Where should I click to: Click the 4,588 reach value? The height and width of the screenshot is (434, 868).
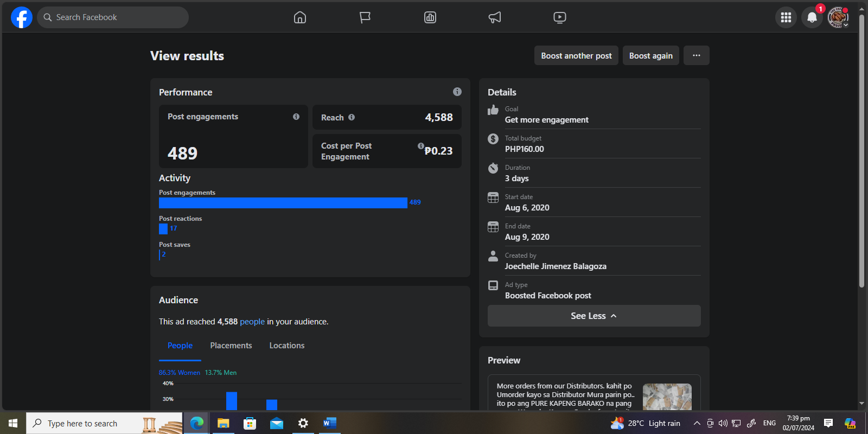tap(439, 117)
